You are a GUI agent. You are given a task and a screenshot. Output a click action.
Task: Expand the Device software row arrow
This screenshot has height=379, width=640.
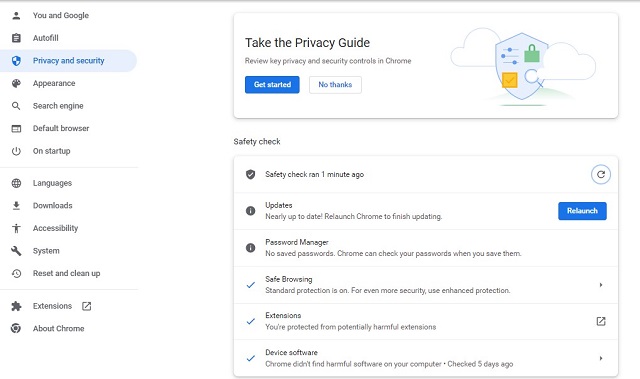601,358
